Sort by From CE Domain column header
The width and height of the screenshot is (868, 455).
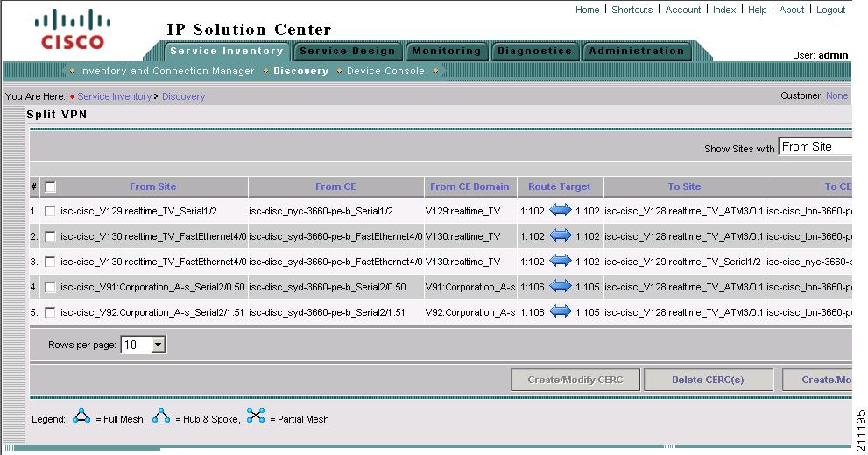pyautogui.click(x=469, y=187)
